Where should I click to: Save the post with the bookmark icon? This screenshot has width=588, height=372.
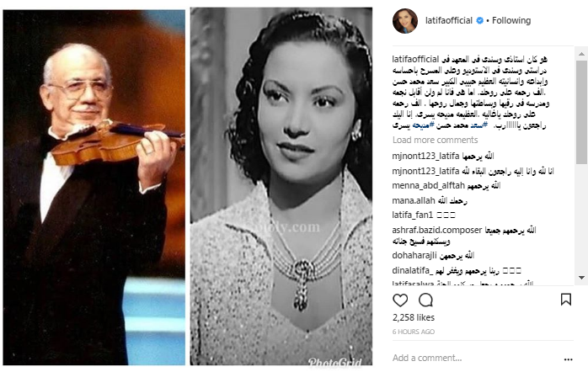click(x=566, y=300)
